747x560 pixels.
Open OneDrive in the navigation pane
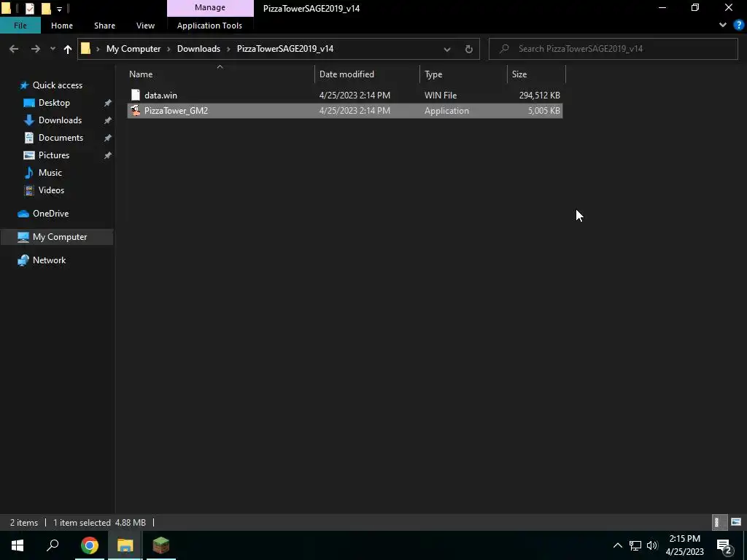click(x=50, y=214)
